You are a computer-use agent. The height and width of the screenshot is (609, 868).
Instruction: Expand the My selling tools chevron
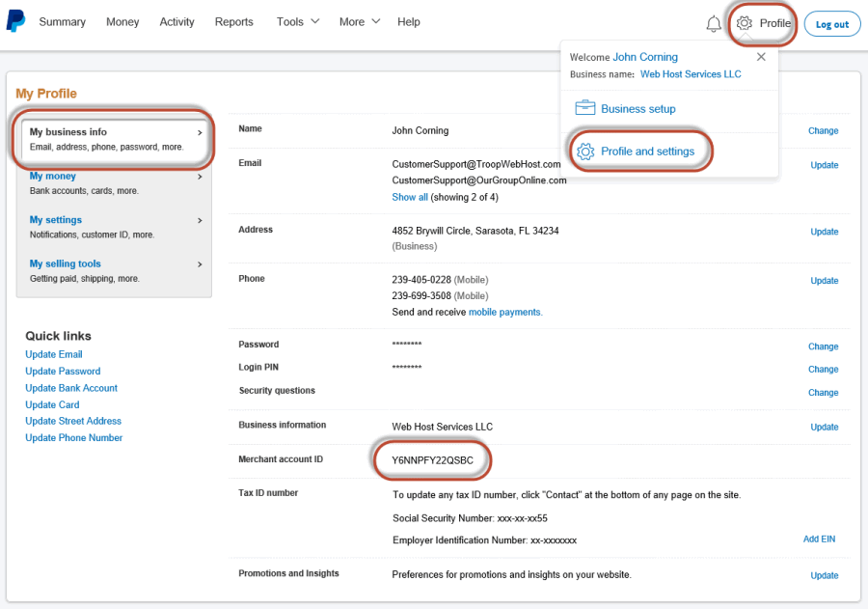tap(200, 264)
